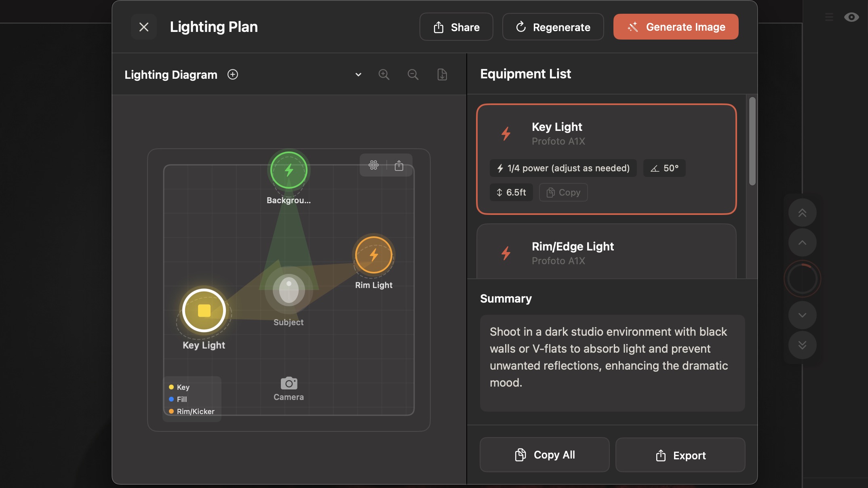Click the Copy All button

coord(544,455)
